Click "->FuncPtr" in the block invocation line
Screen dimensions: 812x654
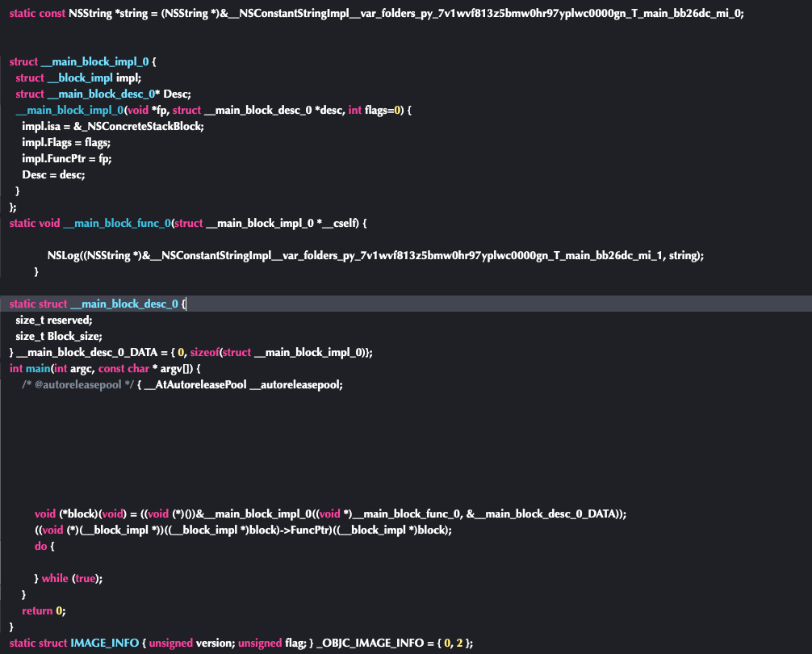point(305,530)
